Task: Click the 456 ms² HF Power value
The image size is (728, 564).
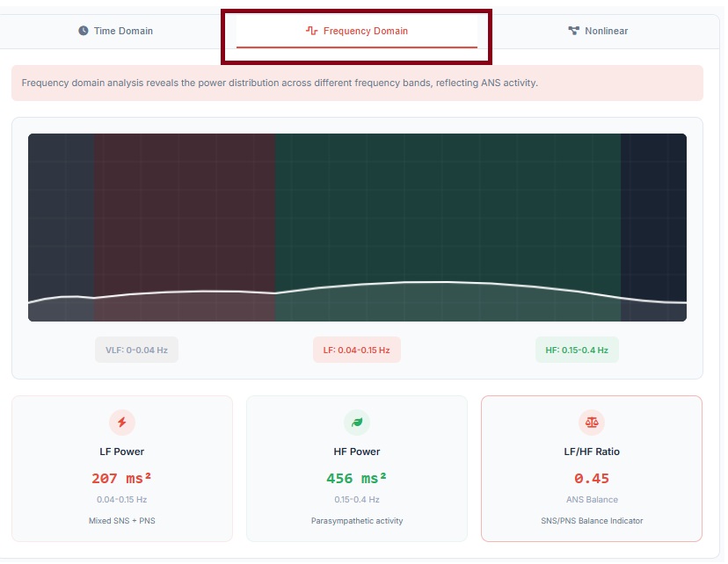Action: 357,479
